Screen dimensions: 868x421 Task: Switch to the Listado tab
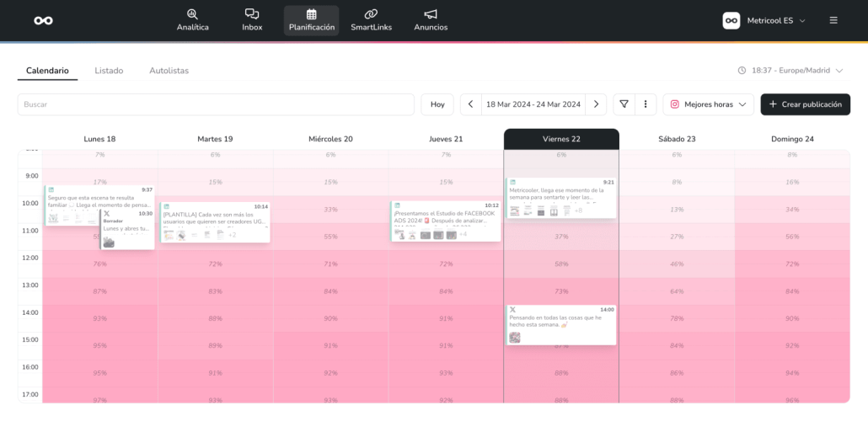tap(109, 71)
